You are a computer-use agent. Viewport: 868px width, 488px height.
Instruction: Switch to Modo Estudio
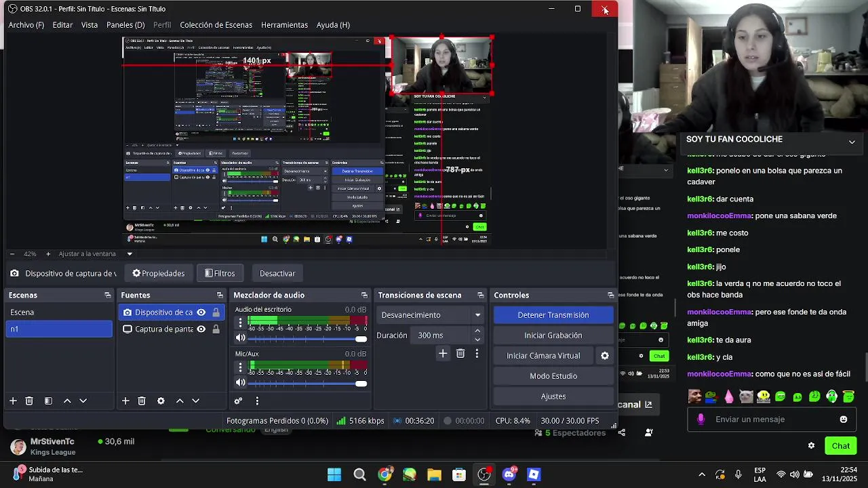coord(553,376)
